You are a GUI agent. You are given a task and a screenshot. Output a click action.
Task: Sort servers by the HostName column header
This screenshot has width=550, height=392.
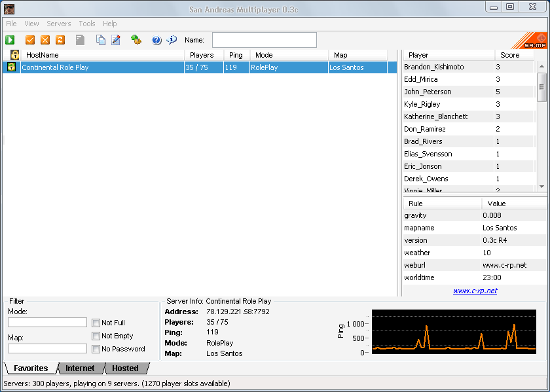point(102,55)
